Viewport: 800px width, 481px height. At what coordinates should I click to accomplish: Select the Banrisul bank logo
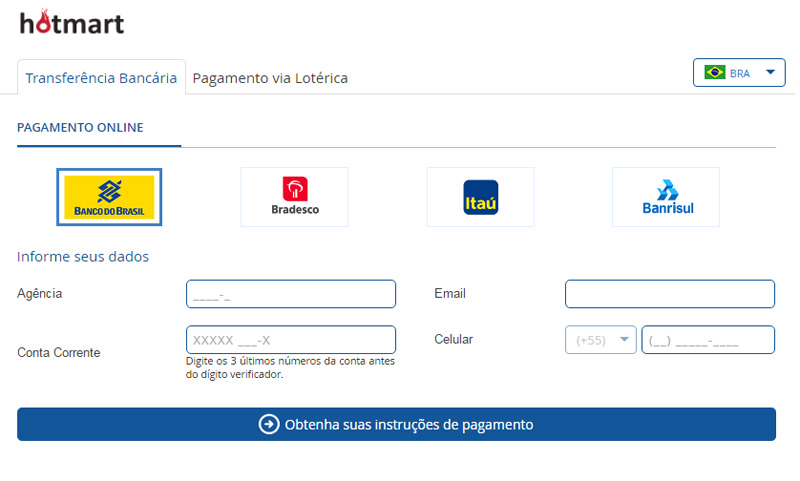[x=666, y=197]
